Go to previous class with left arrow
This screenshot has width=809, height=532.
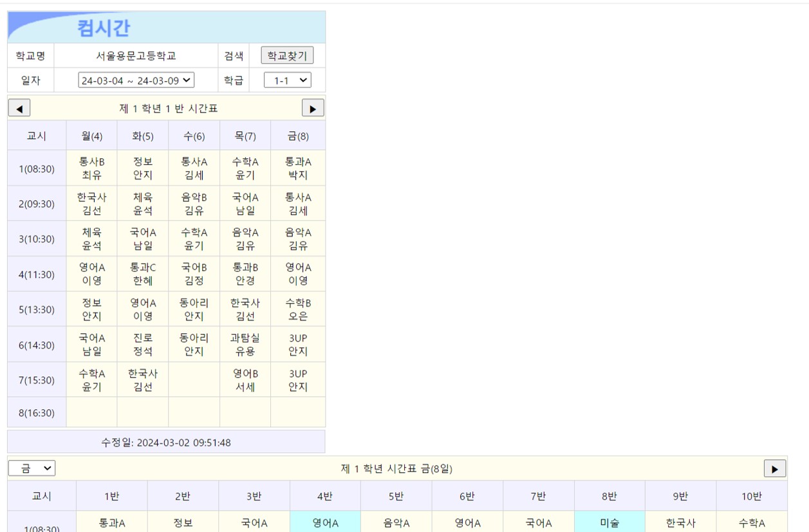point(19,108)
